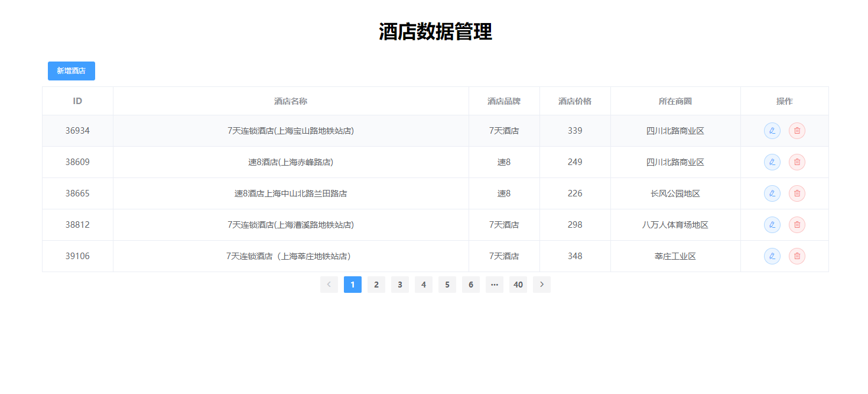The height and width of the screenshot is (394, 868).
Task: Click the price value 226
Action: (x=575, y=193)
